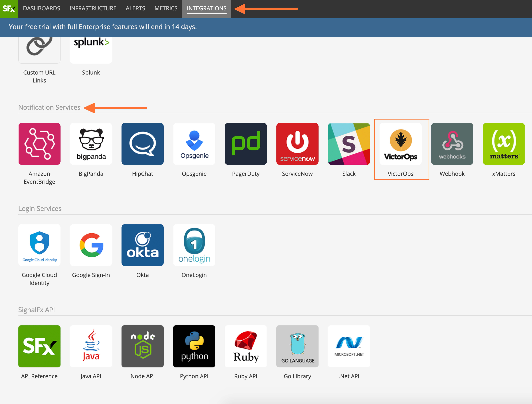Select Google Sign-In login service
This screenshot has height=404, width=532.
[x=91, y=245]
